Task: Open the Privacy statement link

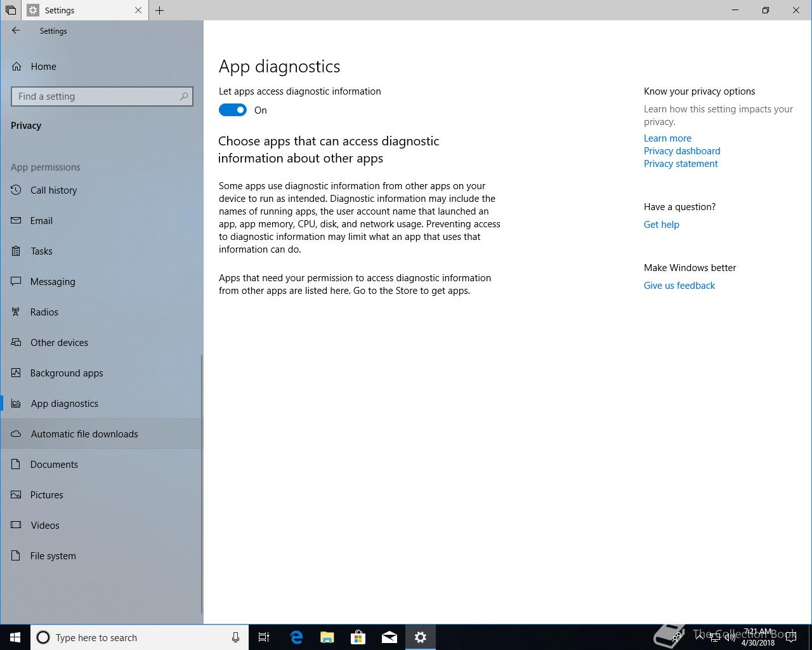Action: (681, 164)
